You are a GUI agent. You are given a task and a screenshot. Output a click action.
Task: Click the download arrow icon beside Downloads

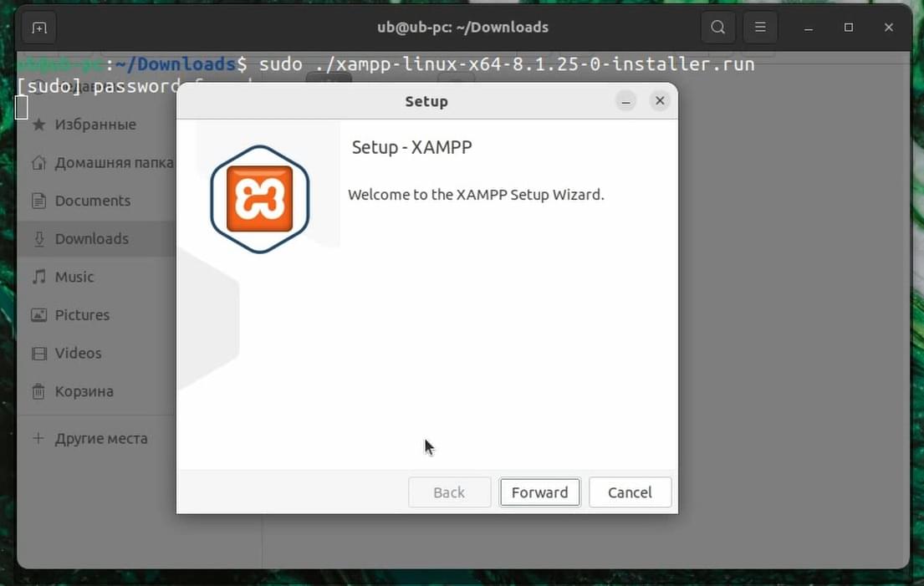pos(39,239)
